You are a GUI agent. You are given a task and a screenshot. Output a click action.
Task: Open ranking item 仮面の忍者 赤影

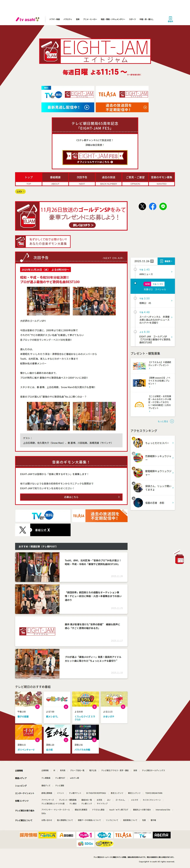tap(153, 503)
